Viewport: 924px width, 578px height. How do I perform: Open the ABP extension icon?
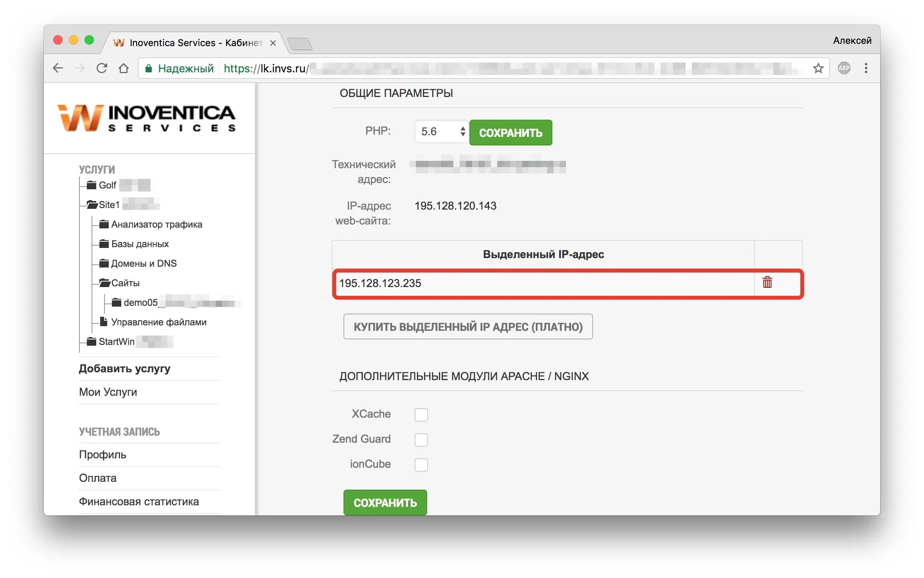pos(844,68)
